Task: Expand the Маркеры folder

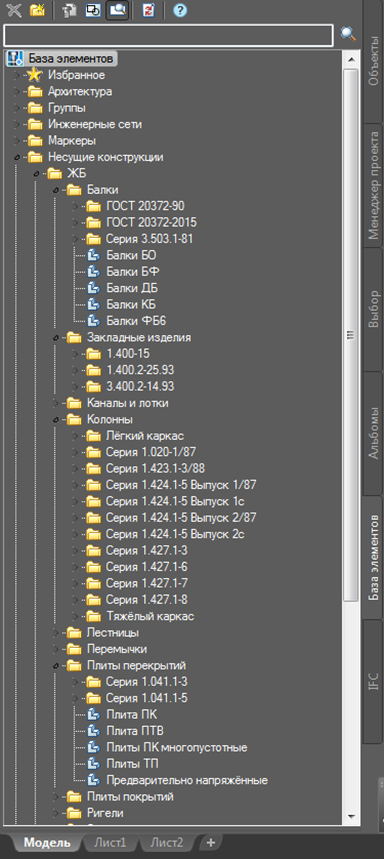Action: (17, 140)
